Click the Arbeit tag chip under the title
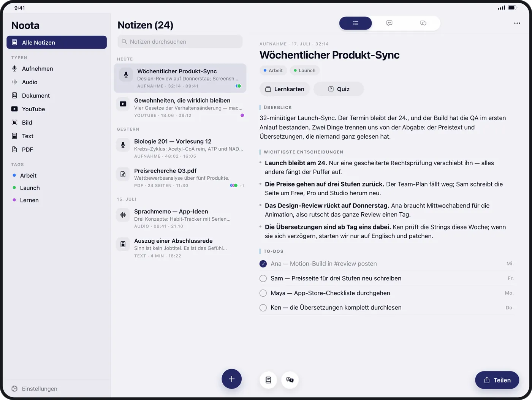The image size is (532, 400). coord(273,70)
